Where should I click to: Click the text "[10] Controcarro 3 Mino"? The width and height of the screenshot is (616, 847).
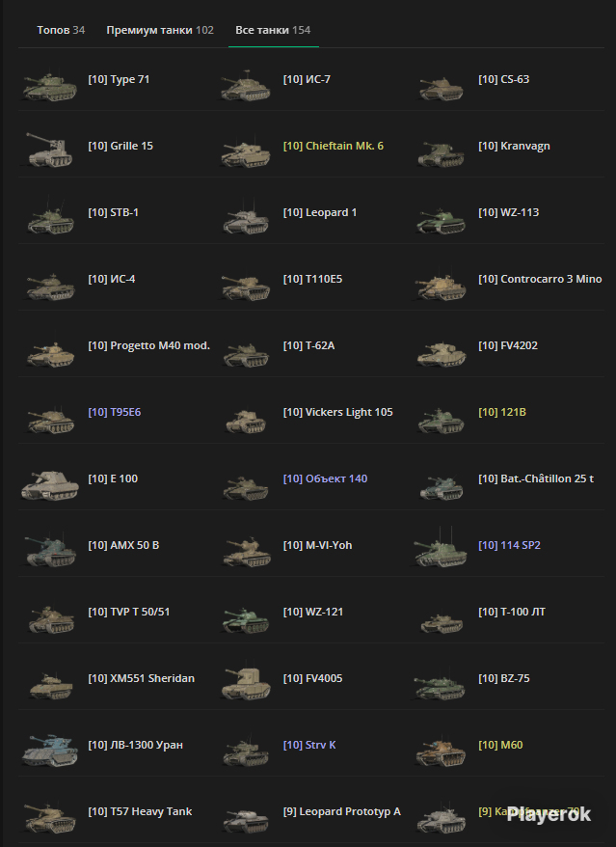tap(540, 279)
